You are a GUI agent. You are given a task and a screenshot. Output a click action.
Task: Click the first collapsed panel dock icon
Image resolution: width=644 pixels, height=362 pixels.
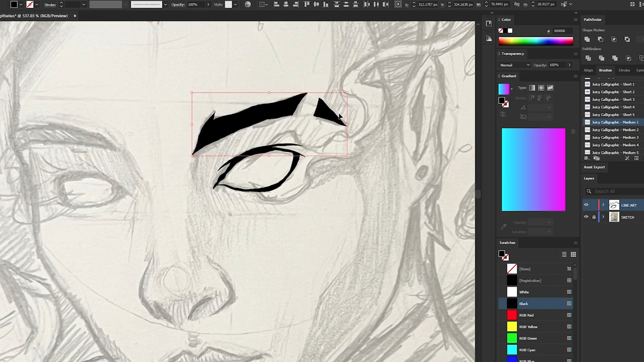point(489,24)
